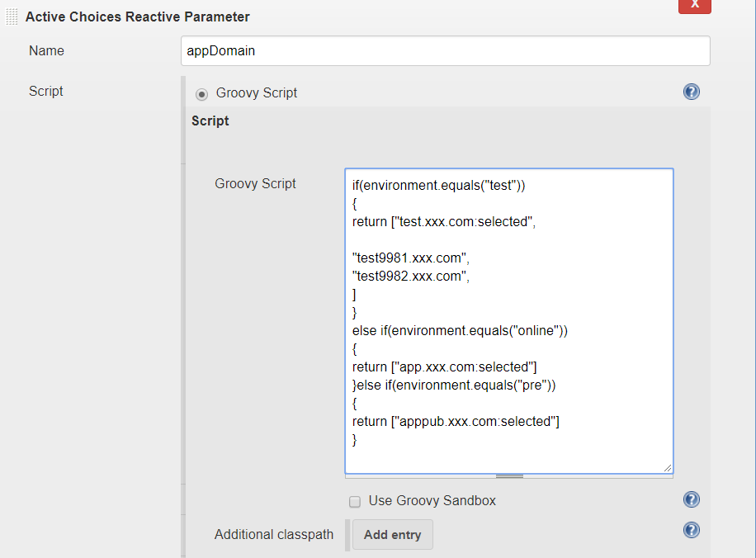Click the return "app.xxx.com:selected" line
The width and height of the screenshot is (756, 558).
coord(445,366)
